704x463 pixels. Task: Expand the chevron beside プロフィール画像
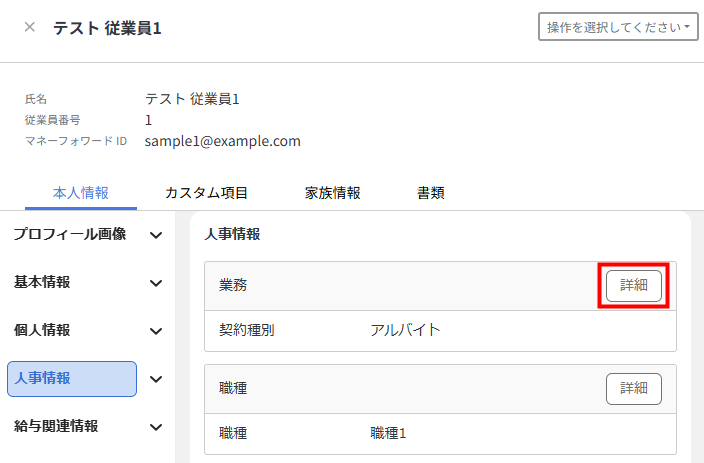(x=156, y=235)
